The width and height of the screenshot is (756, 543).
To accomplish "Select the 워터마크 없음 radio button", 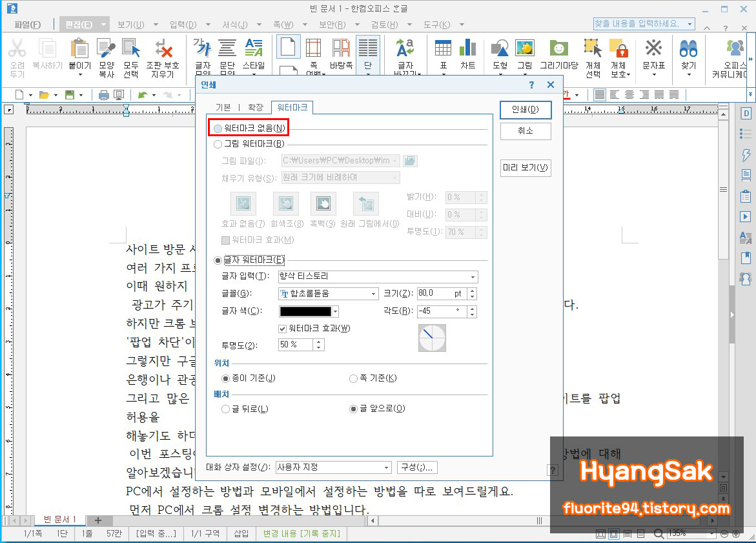I will [x=218, y=128].
